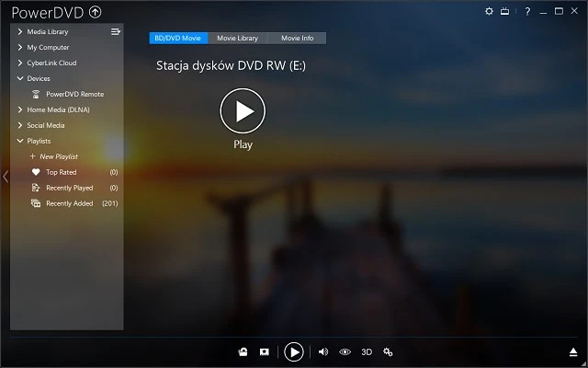The height and width of the screenshot is (368, 588).
Task: Click the PowerDVD Remote device icon
Action: pyautogui.click(x=36, y=94)
